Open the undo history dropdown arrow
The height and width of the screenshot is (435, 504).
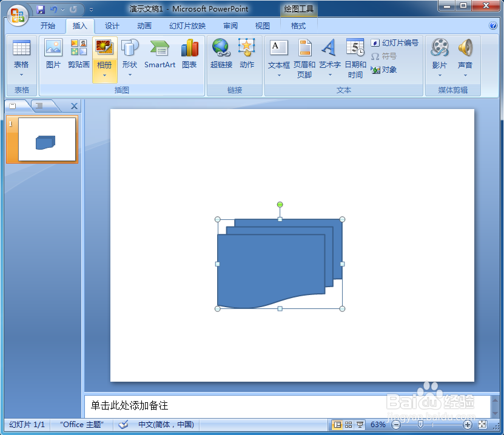(62, 10)
